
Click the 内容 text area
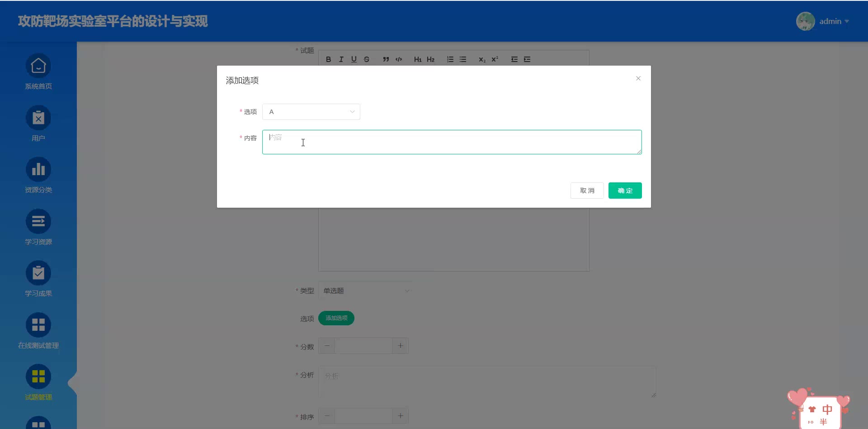(x=452, y=142)
